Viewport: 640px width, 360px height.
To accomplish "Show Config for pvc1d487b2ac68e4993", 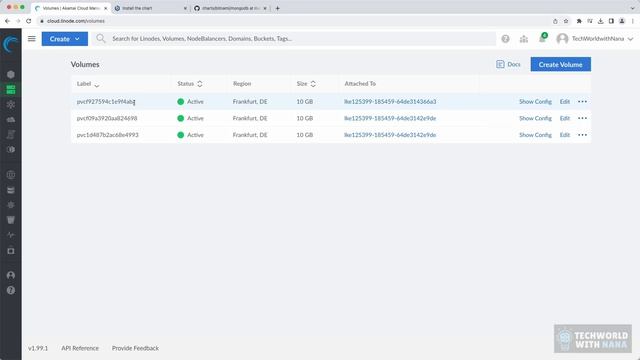I will click(x=535, y=135).
